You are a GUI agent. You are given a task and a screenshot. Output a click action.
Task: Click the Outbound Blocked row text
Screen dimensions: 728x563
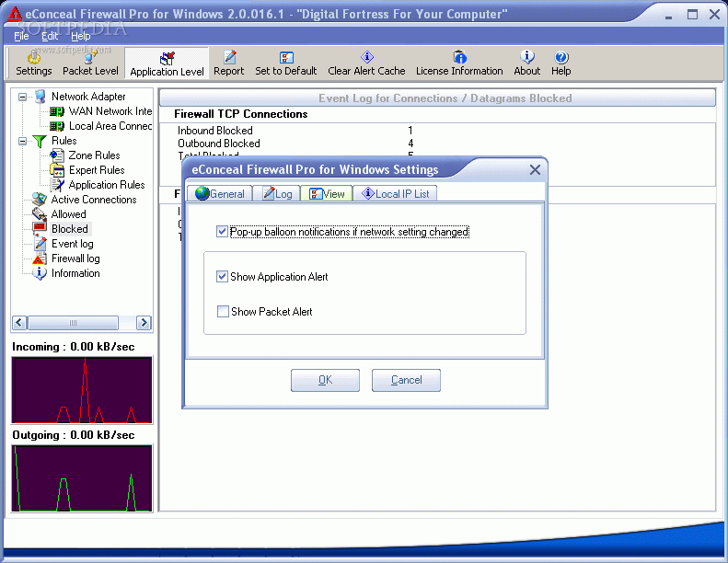coord(219,144)
